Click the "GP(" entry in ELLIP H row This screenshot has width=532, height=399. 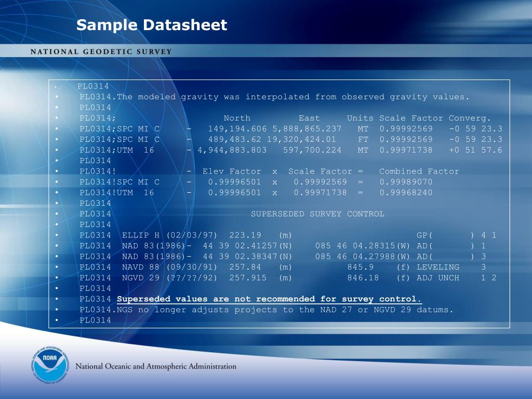424,235
